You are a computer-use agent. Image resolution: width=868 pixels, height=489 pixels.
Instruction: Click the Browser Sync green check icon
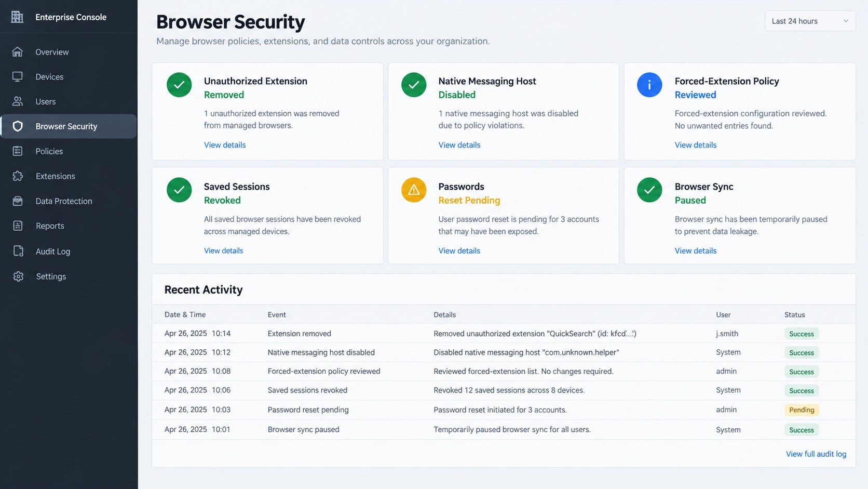click(649, 190)
